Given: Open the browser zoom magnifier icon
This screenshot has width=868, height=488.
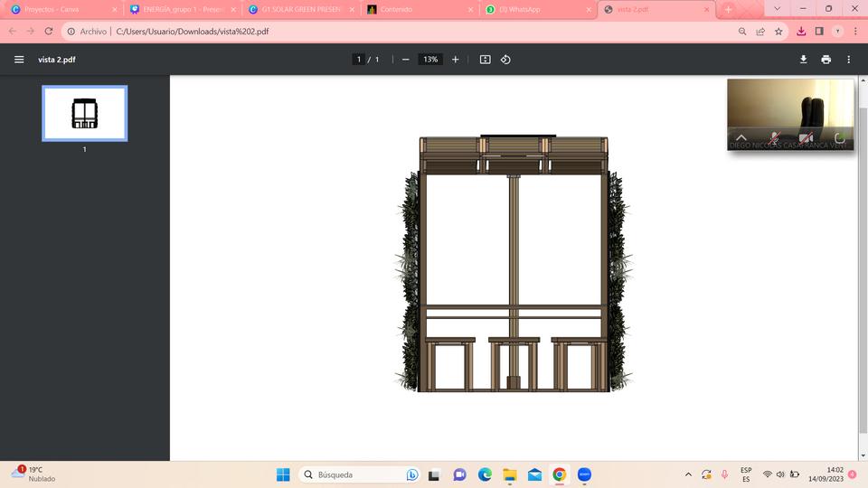Looking at the screenshot, I should coord(742,32).
